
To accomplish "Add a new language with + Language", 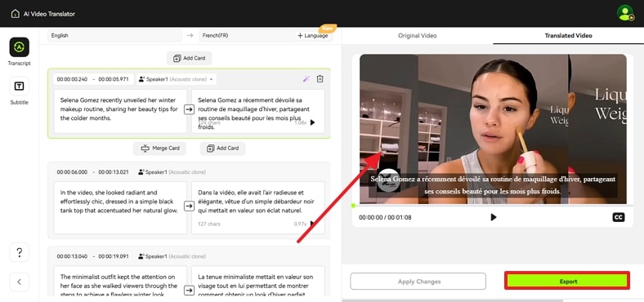I will point(313,36).
